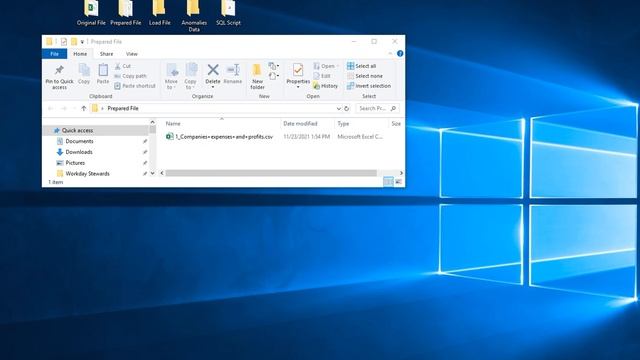Screen dimensions: 640x360
Task: Select the Prepared File desktop folder
Action: pyautogui.click(x=126, y=13)
